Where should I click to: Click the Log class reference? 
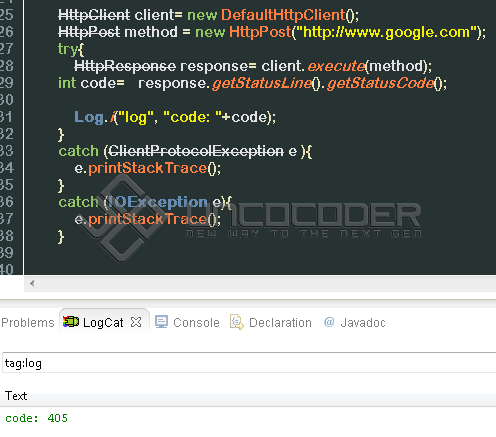tap(89, 118)
